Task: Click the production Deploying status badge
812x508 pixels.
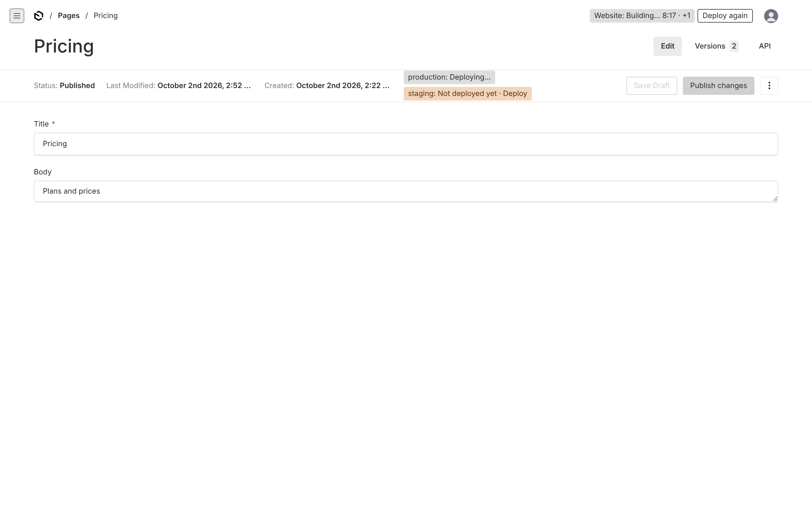Action: click(449, 77)
